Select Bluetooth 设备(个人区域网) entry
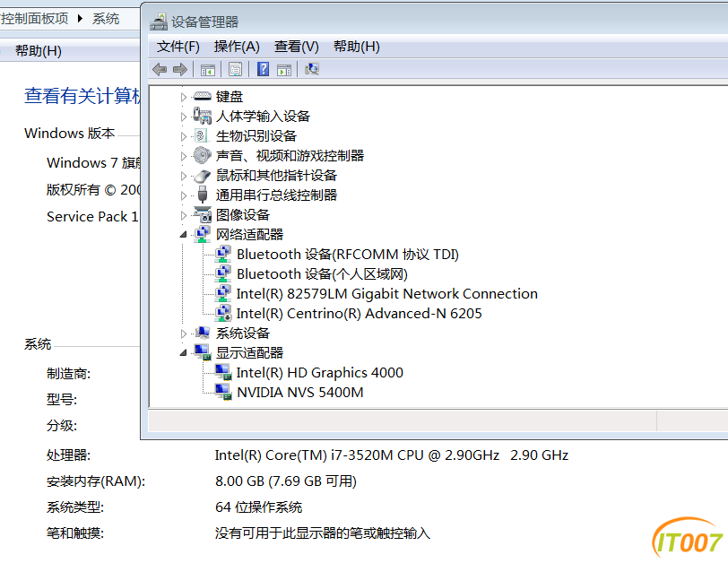This screenshot has width=728, height=563. [x=322, y=273]
